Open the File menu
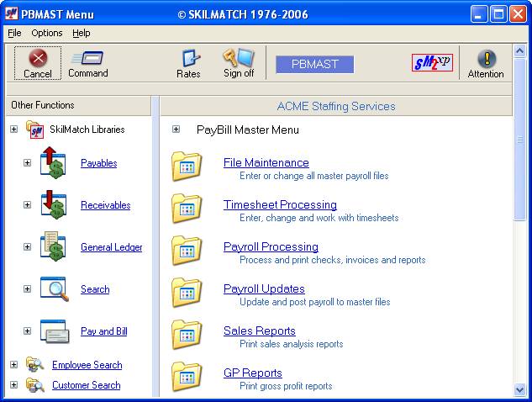This screenshot has width=532, height=402. click(x=14, y=33)
